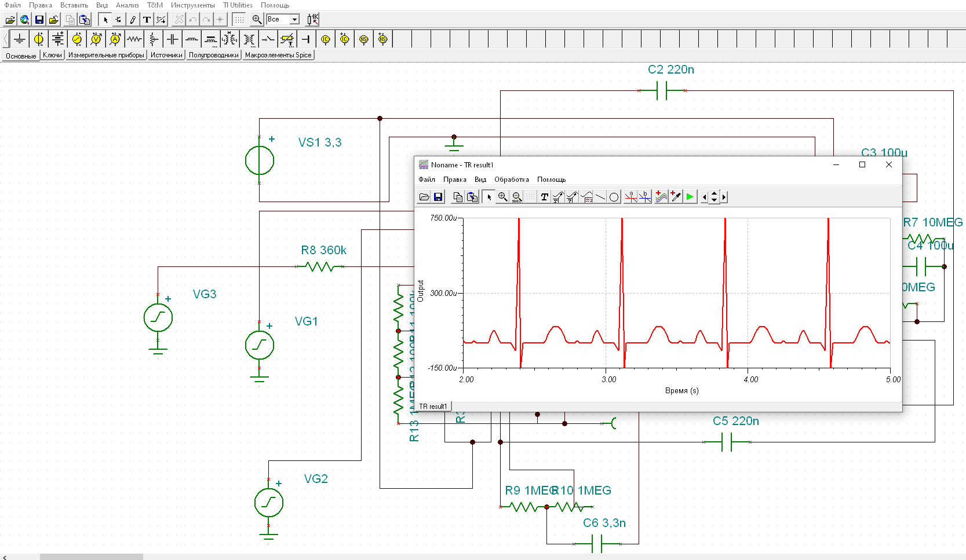
Task: Click the 1K component value tool icon
Action: pos(313,20)
